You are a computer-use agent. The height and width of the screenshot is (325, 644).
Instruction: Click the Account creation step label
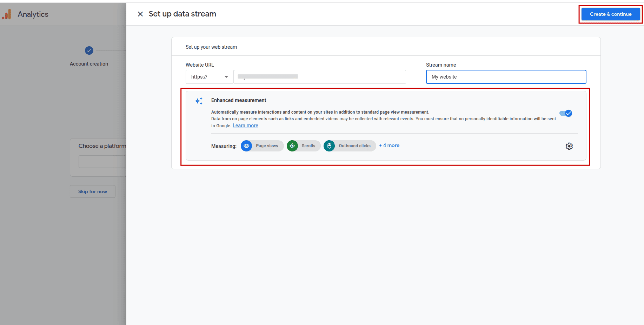pyautogui.click(x=89, y=64)
